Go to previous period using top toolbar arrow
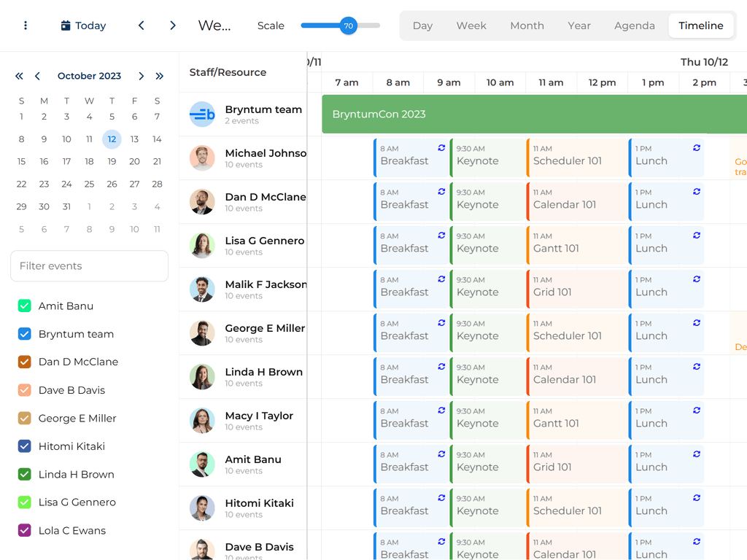This screenshot has width=747, height=560. pyautogui.click(x=142, y=26)
